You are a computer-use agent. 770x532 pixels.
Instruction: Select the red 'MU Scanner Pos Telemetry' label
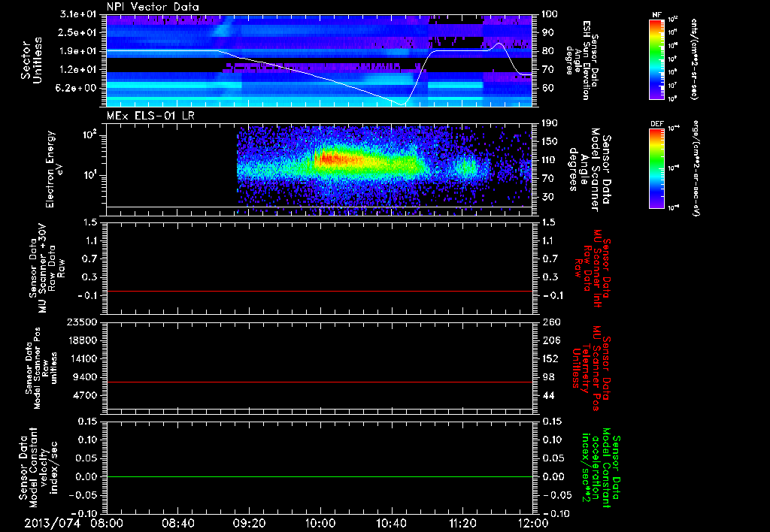click(591, 368)
